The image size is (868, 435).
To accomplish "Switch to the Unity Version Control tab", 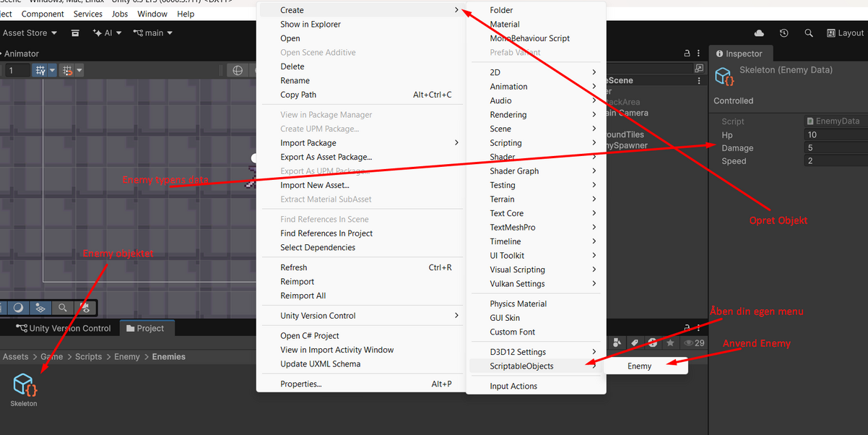I will (x=64, y=328).
